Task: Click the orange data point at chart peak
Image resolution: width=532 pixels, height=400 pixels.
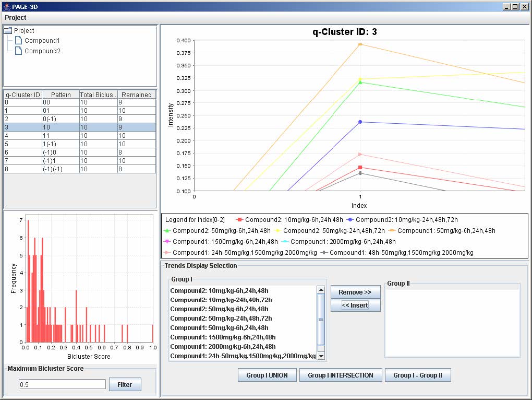Action: pyautogui.click(x=360, y=44)
